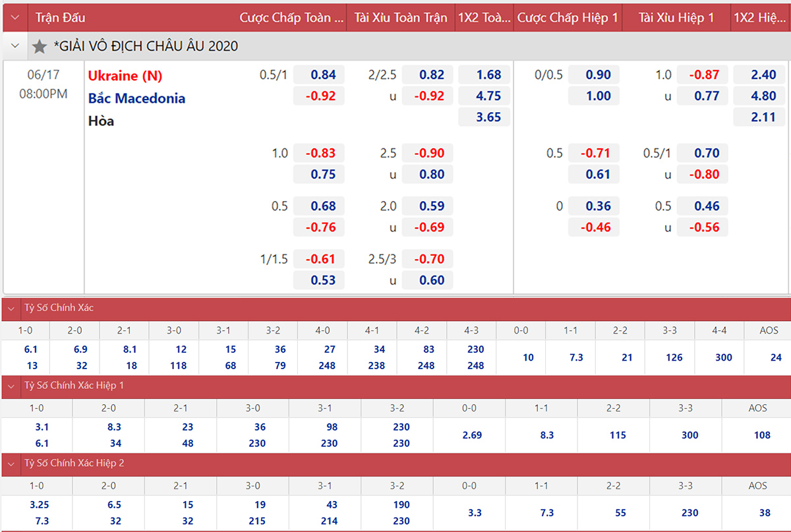Collapse the Tỷ Số Chính Xác Hiệp 1 section

coord(11,386)
